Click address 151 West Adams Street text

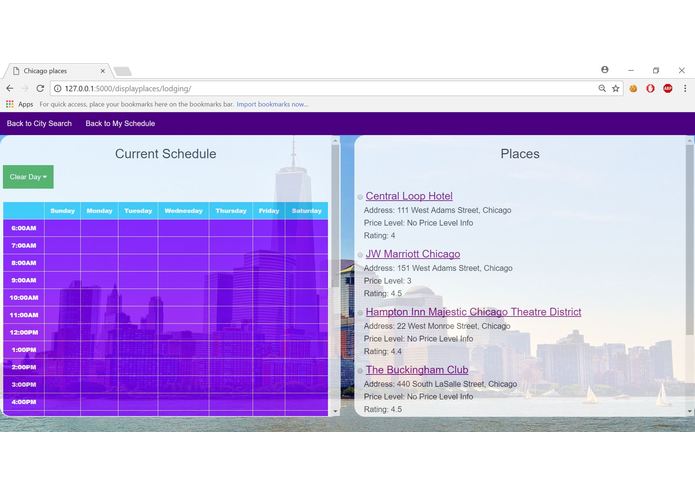pos(438,268)
